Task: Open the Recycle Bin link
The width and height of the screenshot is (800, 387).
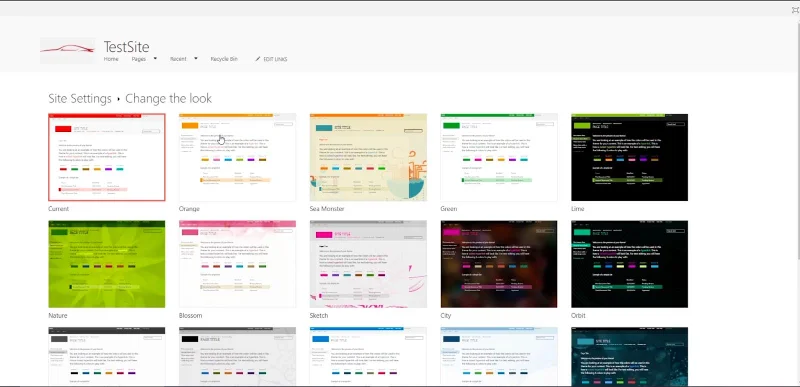Action: tap(224, 59)
